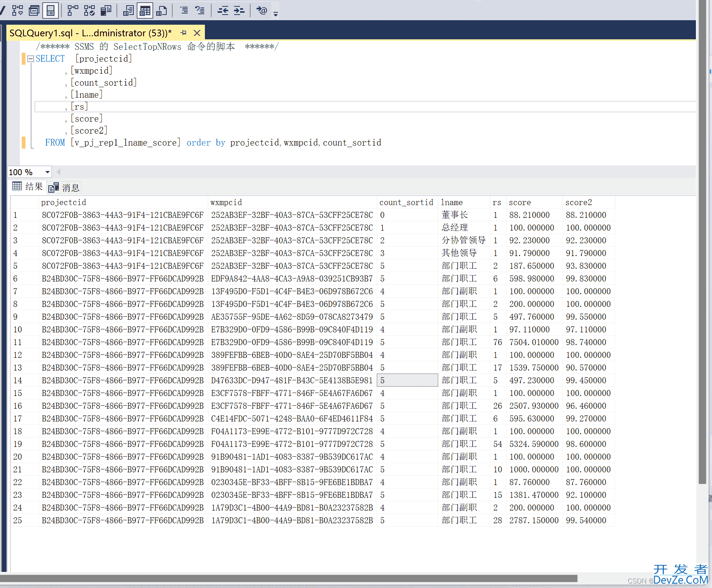This screenshot has width=712, height=588.
Task: Pin the SQLQuery1.sql document tab
Action: (183, 33)
